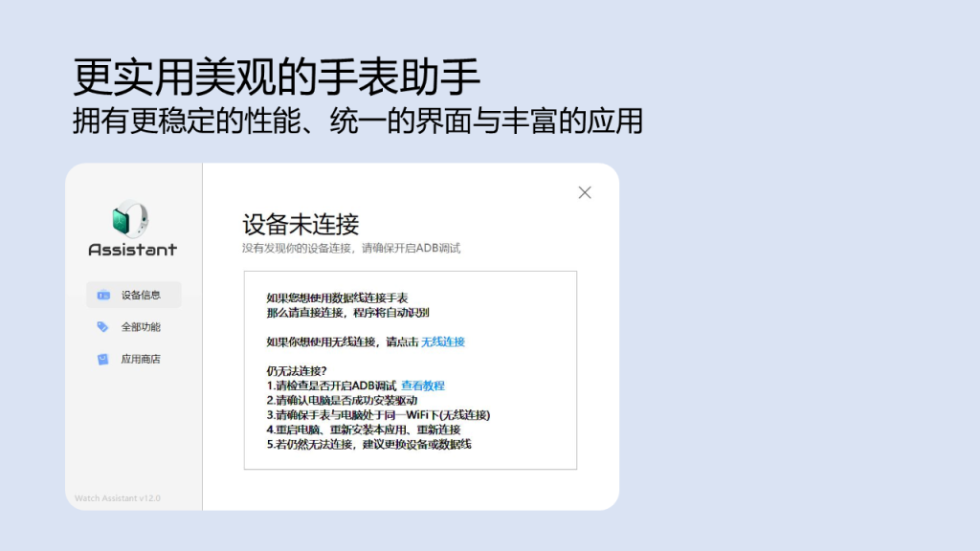980x551 pixels.
Task: Close the assistant window with X
Action: coord(585,192)
